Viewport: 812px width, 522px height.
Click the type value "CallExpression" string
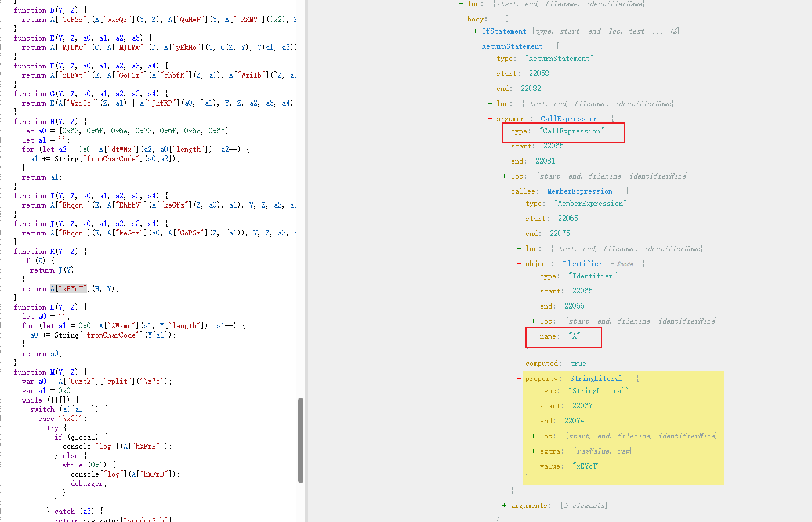(x=571, y=131)
